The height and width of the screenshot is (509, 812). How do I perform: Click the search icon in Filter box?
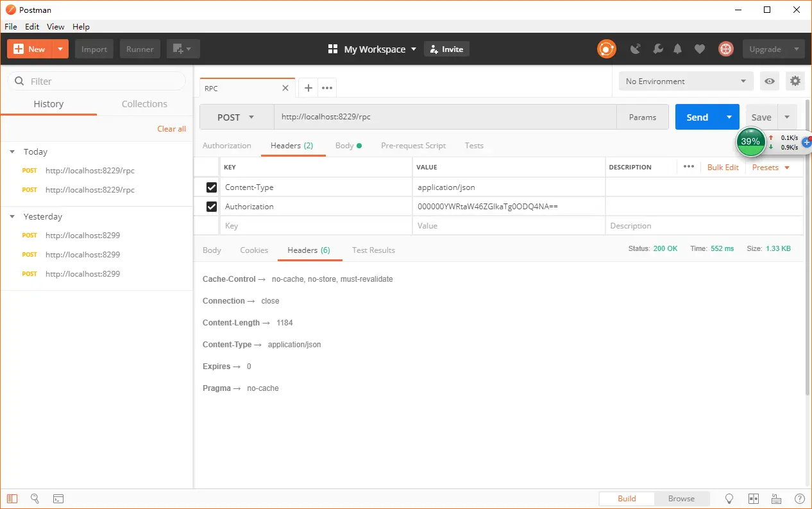(x=19, y=82)
